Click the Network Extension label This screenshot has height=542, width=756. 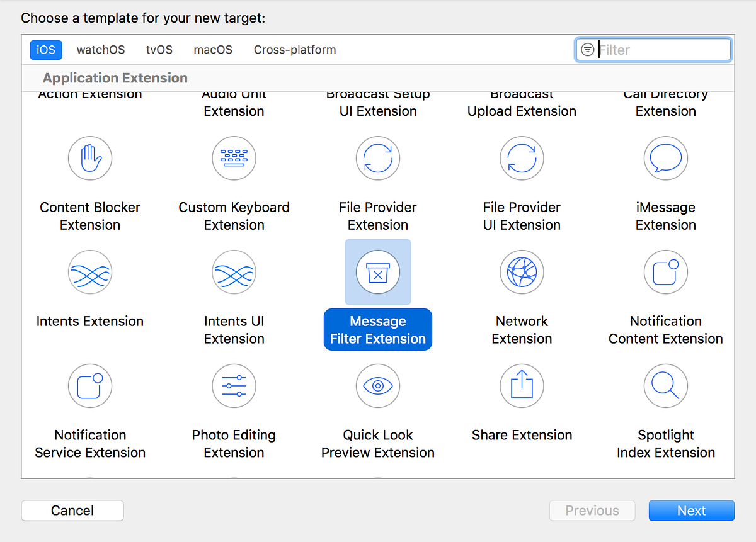(522, 330)
